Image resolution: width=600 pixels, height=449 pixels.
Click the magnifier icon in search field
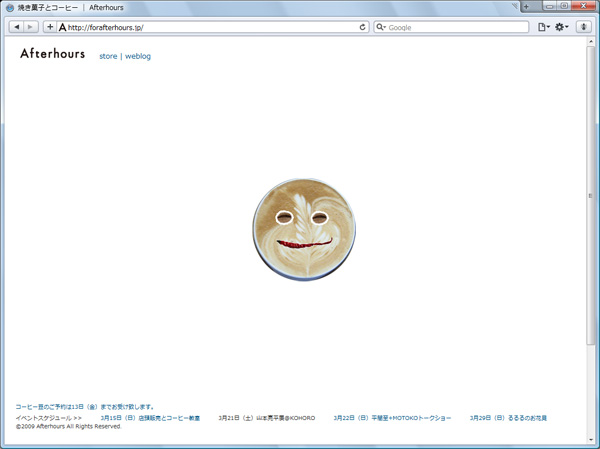(381, 27)
